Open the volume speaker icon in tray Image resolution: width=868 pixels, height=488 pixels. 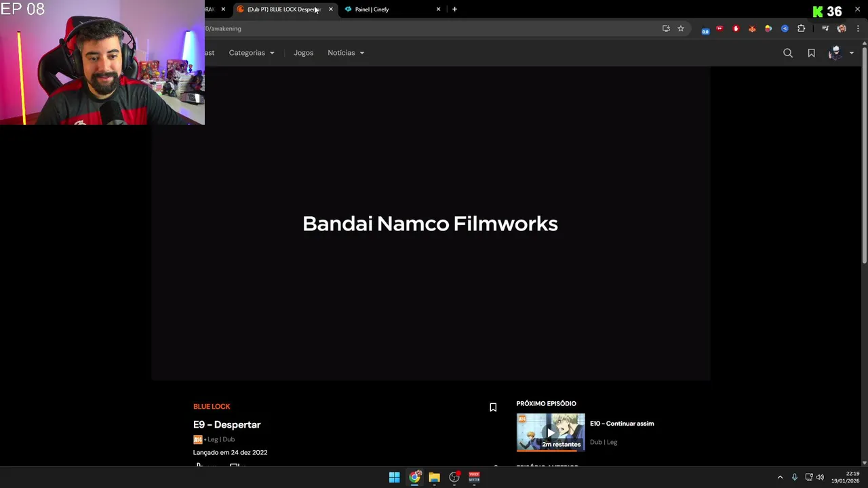click(x=820, y=478)
